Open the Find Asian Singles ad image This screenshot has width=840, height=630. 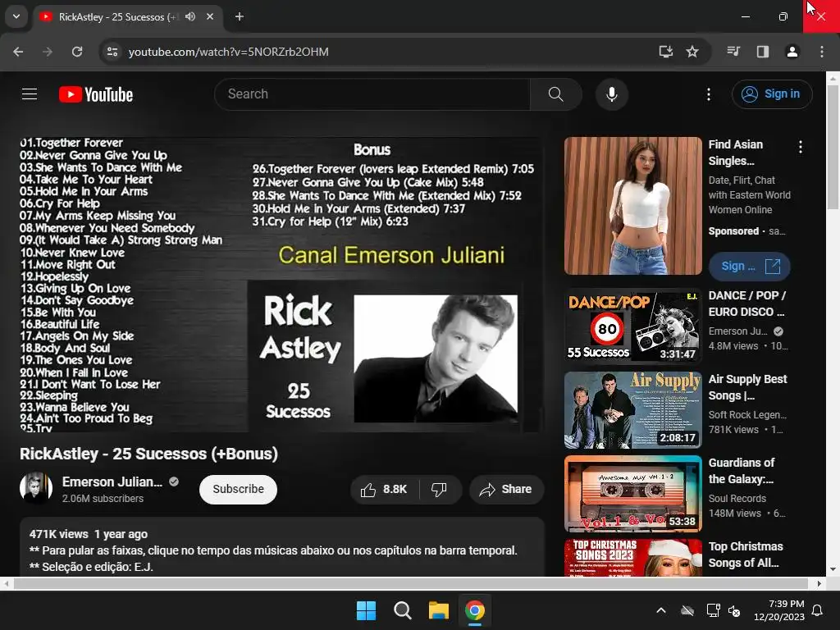[x=632, y=206]
